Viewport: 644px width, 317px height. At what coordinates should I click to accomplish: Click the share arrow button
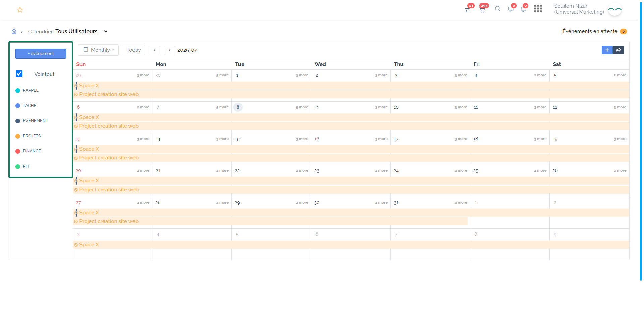coord(619,50)
